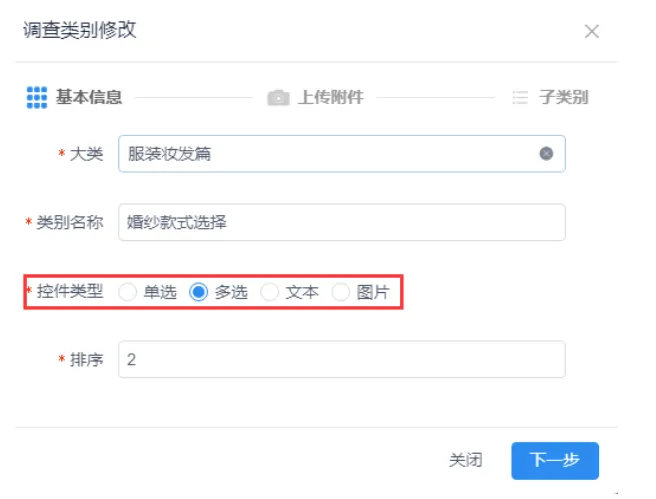
Task: Click the list icon beside 子类别
Action: (x=519, y=98)
